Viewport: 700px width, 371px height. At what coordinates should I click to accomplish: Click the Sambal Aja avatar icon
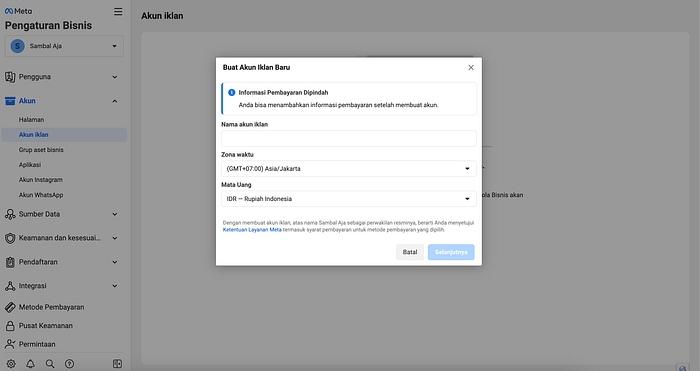click(17, 46)
